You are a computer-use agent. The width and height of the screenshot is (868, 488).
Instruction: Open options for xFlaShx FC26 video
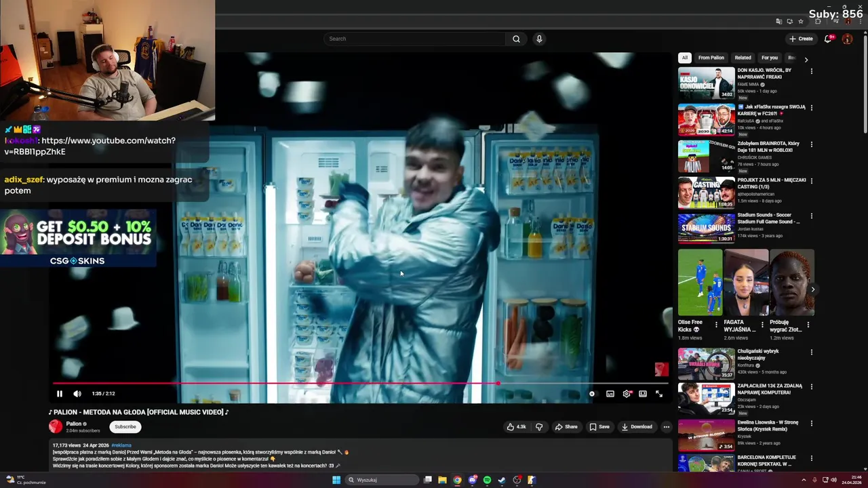coord(812,108)
